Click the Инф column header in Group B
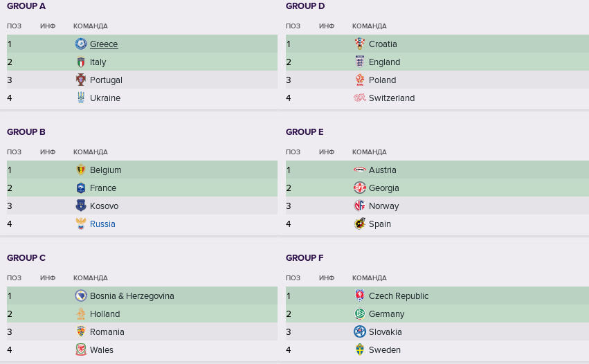The width and height of the screenshot is (589, 364). point(48,152)
